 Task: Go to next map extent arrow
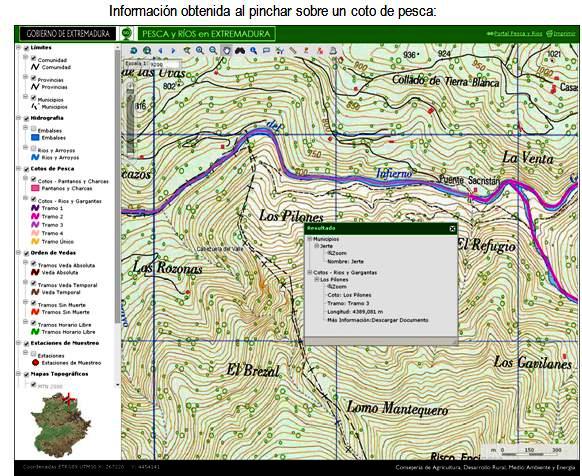(173, 50)
